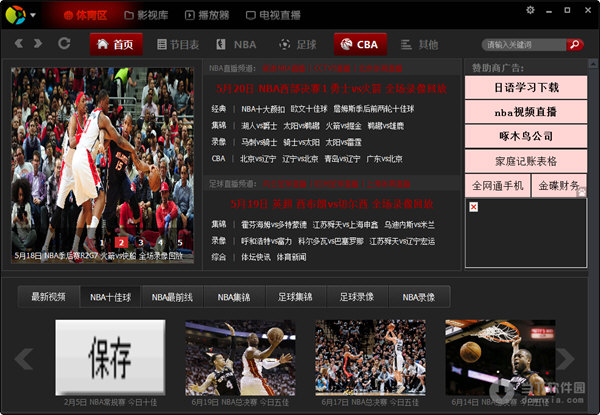
Task: Open the 广东vs北京 CBA link
Action: coord(385,159)
